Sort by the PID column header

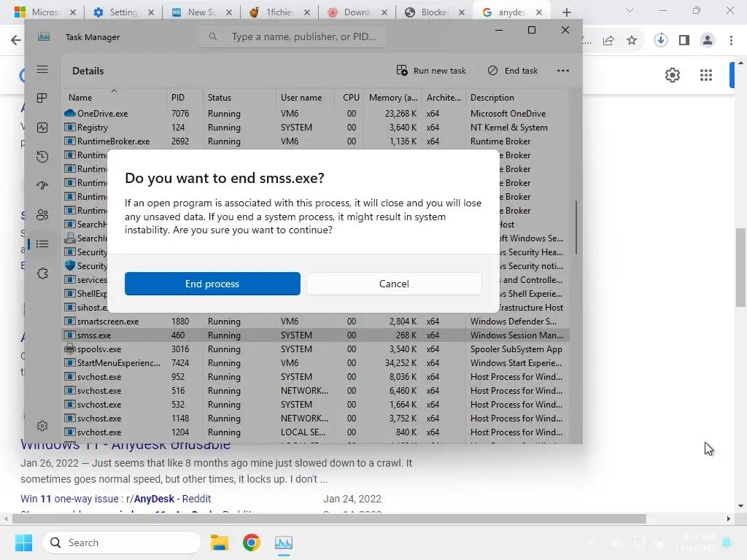point(185,98)
